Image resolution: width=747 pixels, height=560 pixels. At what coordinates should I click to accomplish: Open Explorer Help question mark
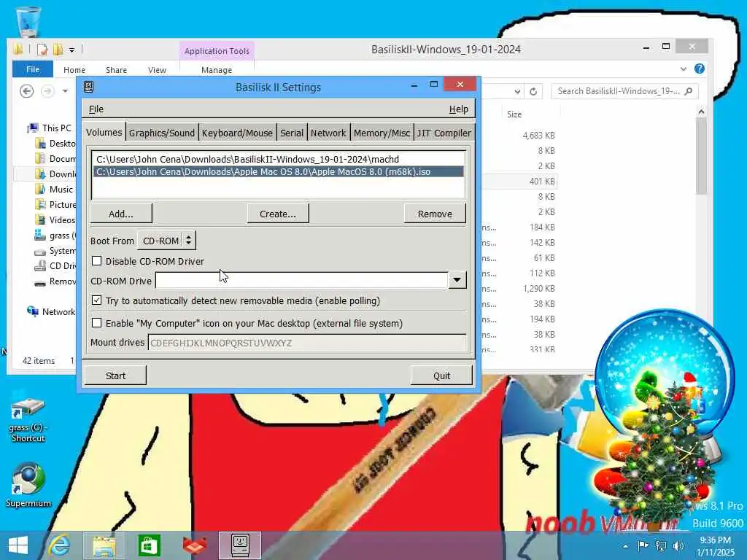(700, 69)
